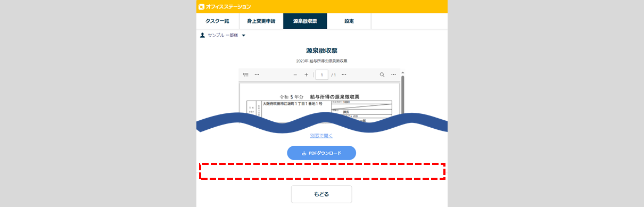
Task: Go to the 設定 tab
Action: pos(349,21)
